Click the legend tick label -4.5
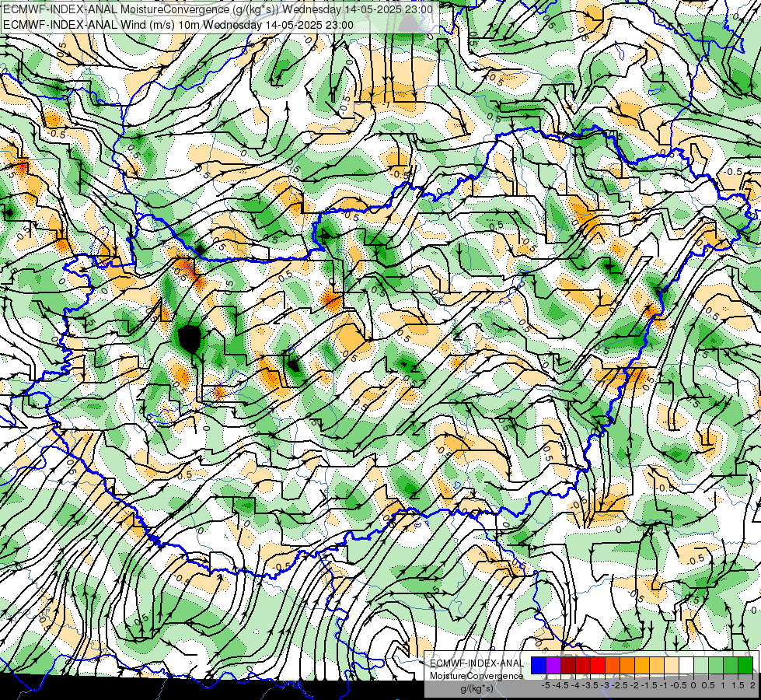This screenshot has width=761, height=700. click(x=561, y=685)
